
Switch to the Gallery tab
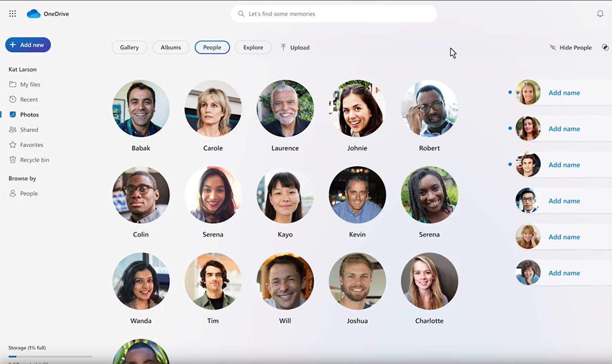point(129,47)
